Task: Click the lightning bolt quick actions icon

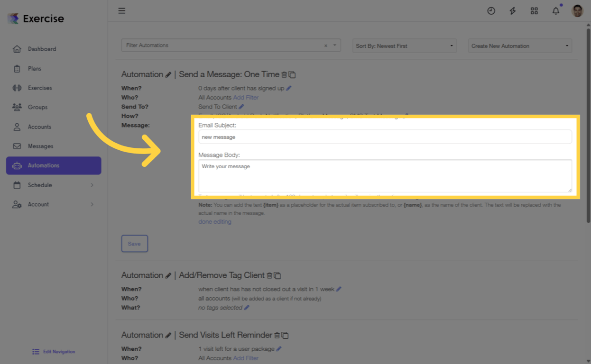Action: click(x=513, y=10)
